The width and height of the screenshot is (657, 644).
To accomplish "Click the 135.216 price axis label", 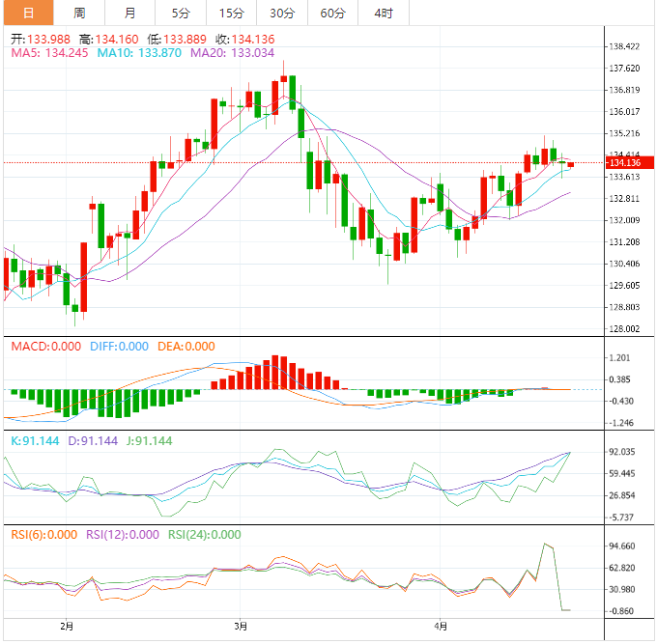I will coord(624,133).
